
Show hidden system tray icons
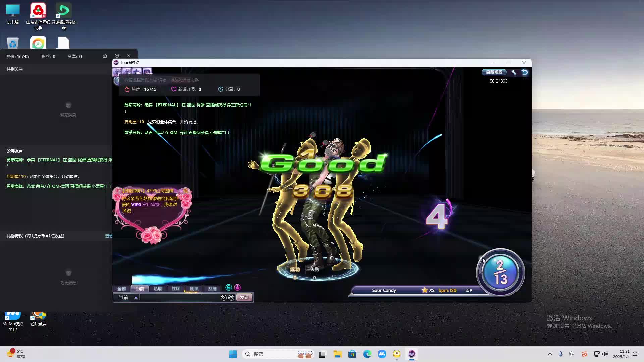[550, 354]
